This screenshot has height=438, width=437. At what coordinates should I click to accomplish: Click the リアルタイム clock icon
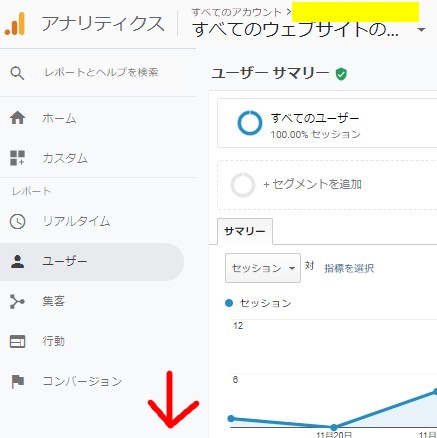tap(17, 221)
